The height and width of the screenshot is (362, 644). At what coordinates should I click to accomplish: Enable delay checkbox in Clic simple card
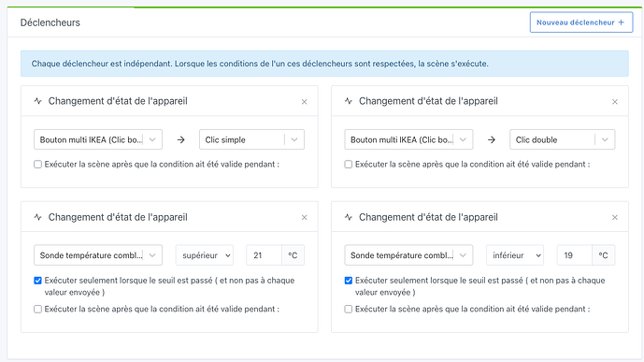(x=37, y=165)
